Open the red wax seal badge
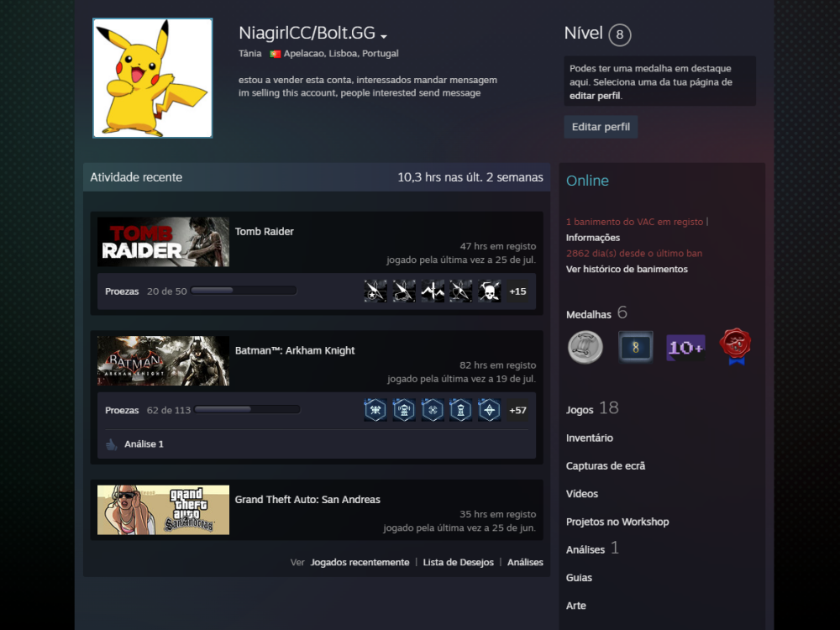Image resolution: width=840 pixels, height=630 pixels. coord(735,346)
